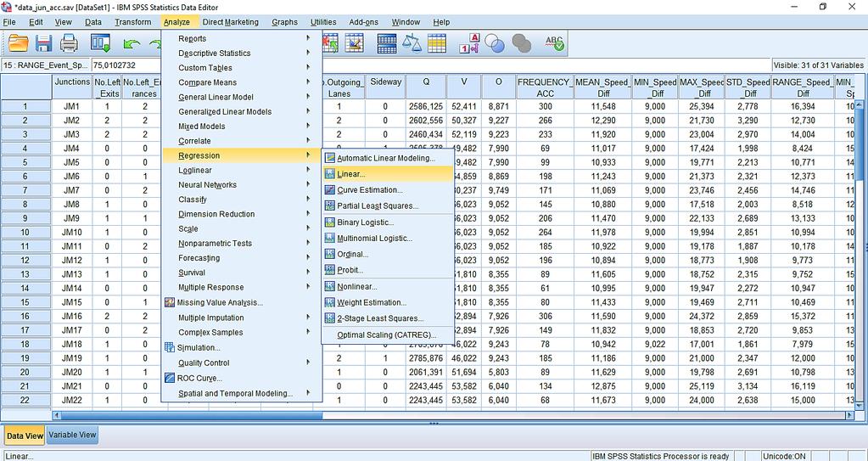Click the icon beside Partial Least Squares
This screenshot has height=461, width=868.
coord(329,205)
